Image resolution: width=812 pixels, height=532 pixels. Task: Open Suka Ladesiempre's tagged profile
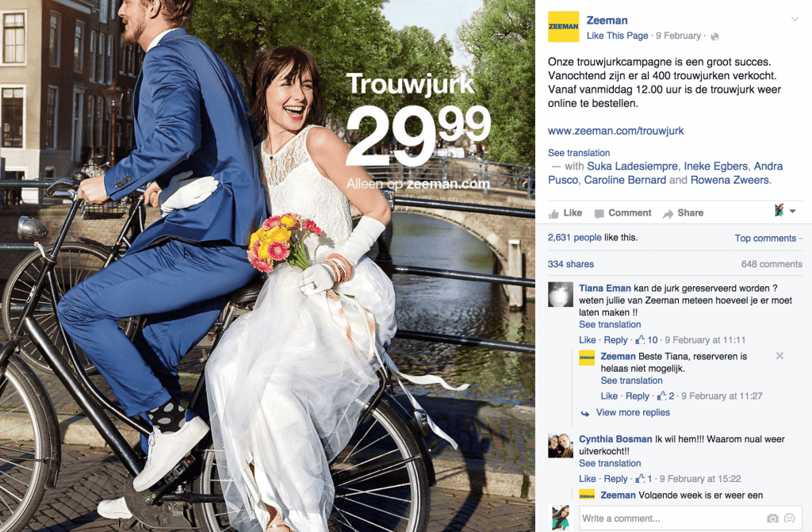(632, 166)
